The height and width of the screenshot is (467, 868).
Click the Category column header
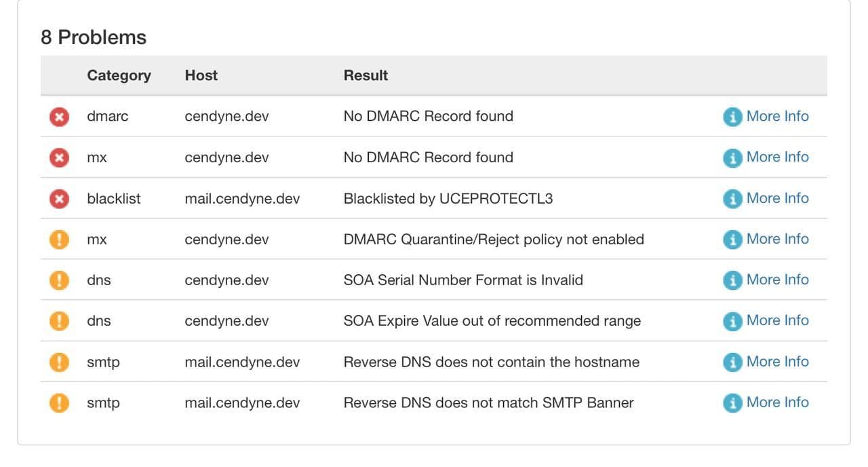[119, 75]
